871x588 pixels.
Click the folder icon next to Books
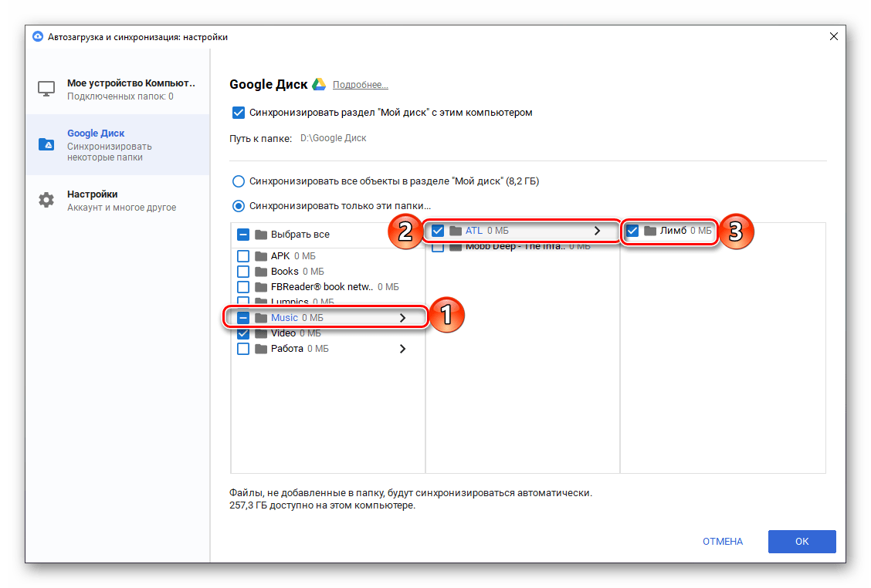click(261, 272)
